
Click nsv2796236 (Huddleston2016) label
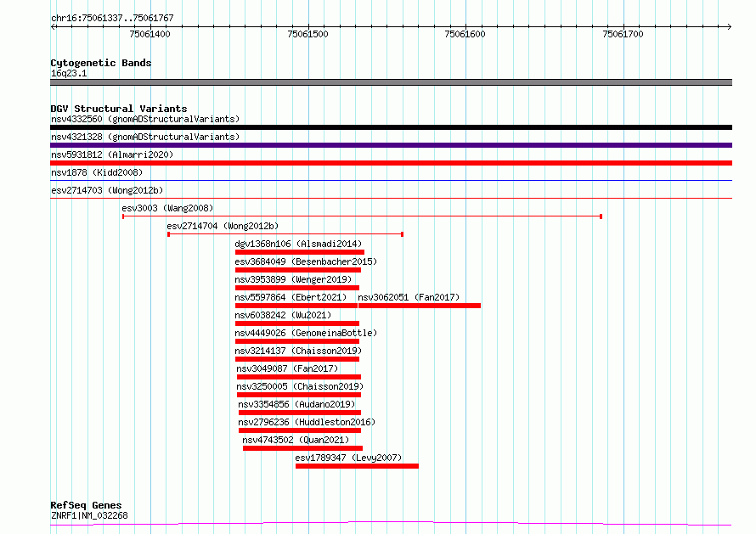point(307,422)
